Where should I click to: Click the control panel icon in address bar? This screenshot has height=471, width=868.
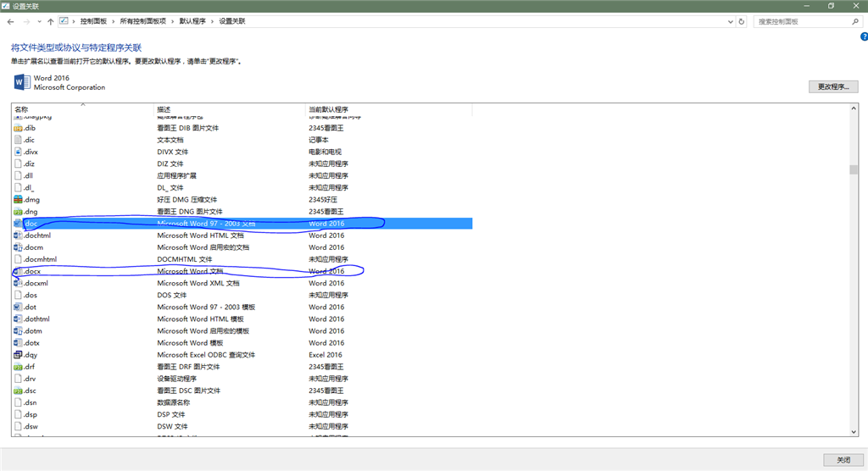coord(64,21)
